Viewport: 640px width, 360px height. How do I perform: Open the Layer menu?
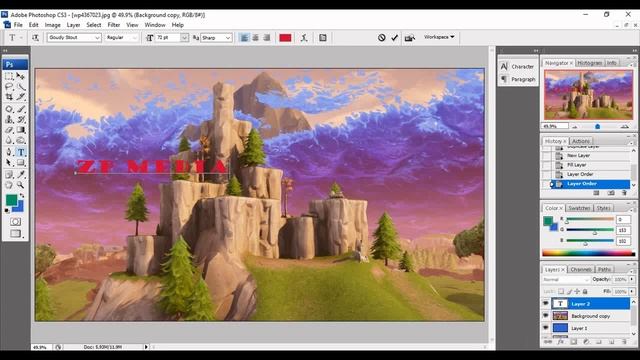tap(73, 25)
